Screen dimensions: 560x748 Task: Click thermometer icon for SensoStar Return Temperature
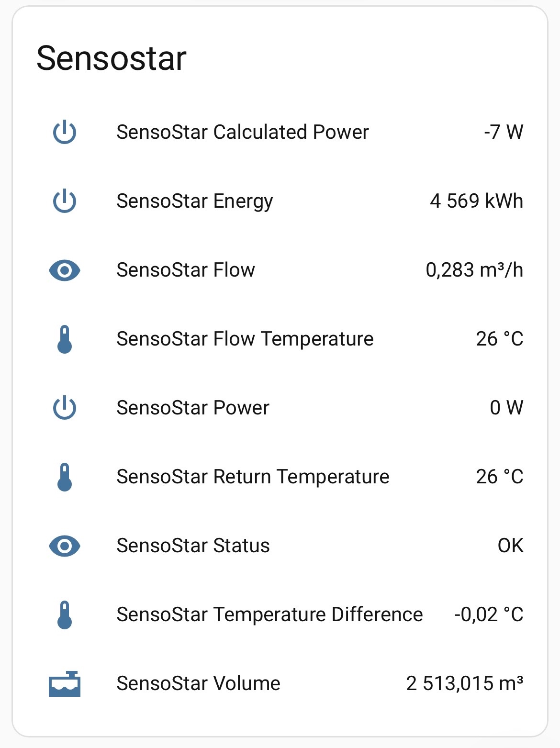(65, 477)
